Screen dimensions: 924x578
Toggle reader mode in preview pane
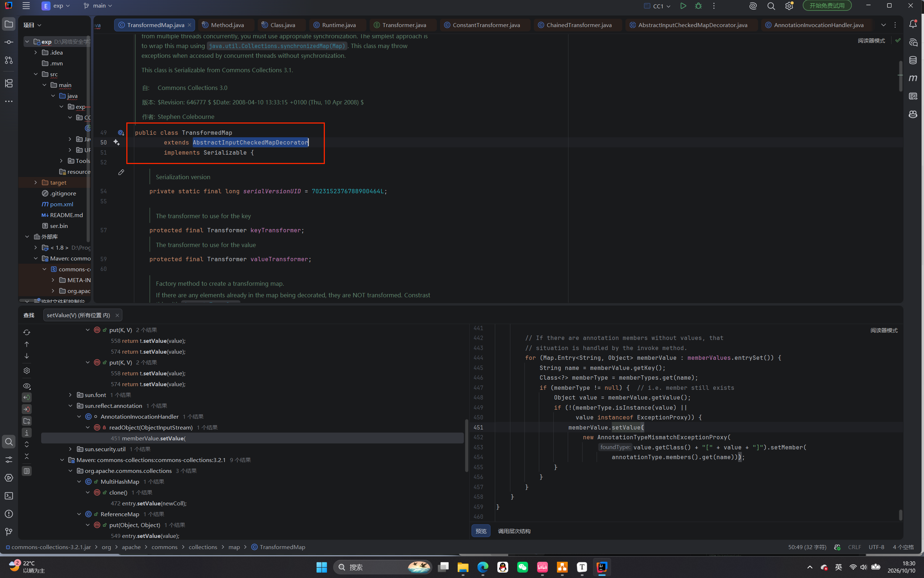click(x=884, y=330)
